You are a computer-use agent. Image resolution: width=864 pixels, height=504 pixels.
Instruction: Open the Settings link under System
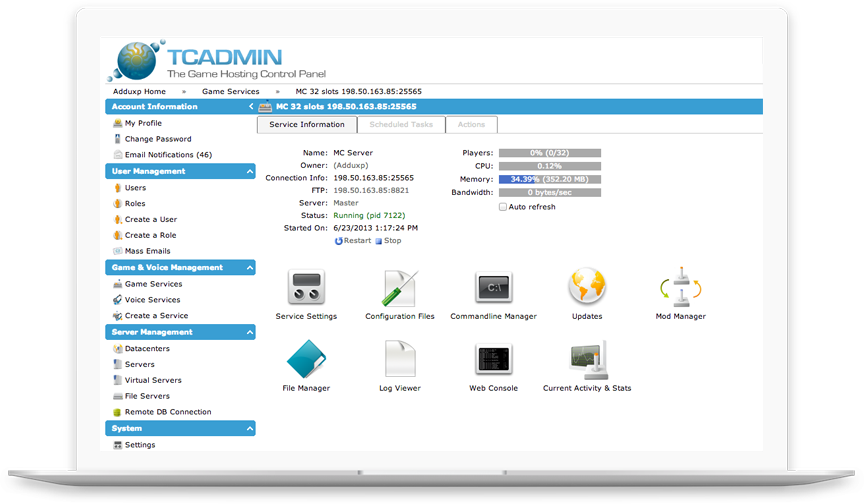point(140,445)
